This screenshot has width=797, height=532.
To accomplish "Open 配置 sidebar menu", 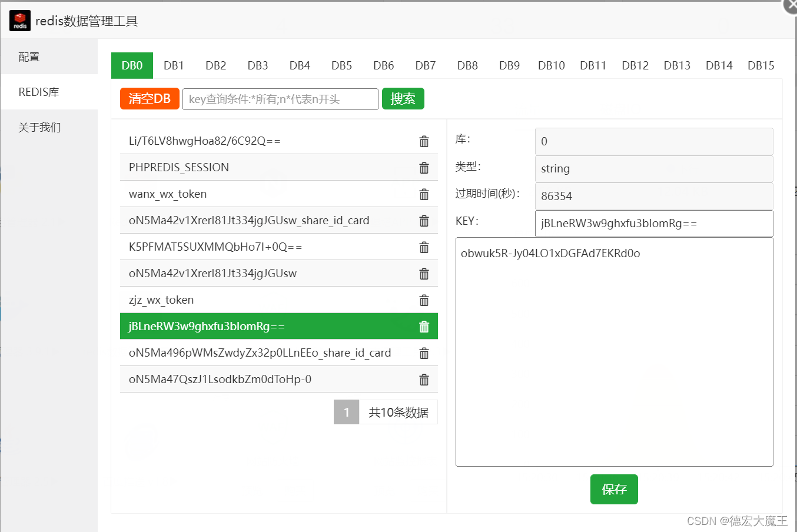I will 49,57.
